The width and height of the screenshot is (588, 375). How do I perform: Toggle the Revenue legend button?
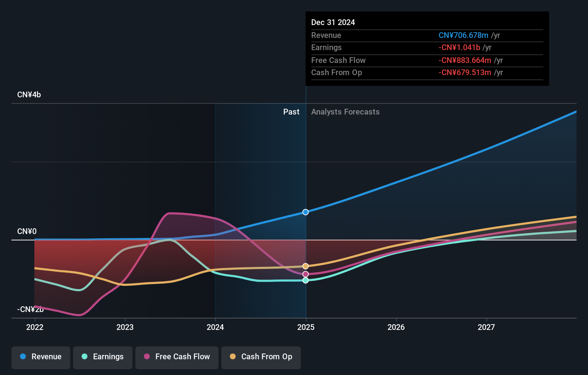pos(41,357)
